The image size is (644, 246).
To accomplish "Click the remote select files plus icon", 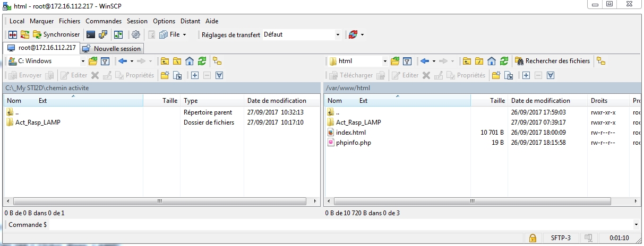I will pos(526,75).
